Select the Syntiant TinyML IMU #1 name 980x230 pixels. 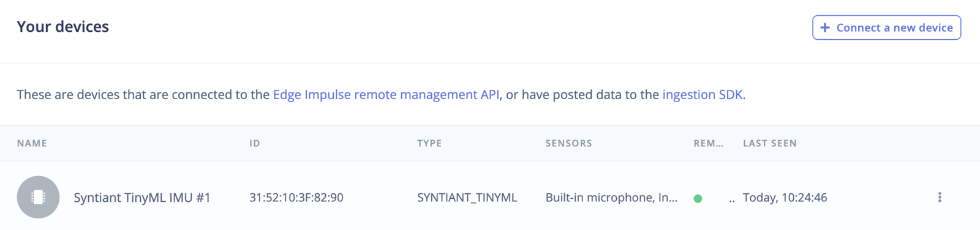click(x=142, y=198)
